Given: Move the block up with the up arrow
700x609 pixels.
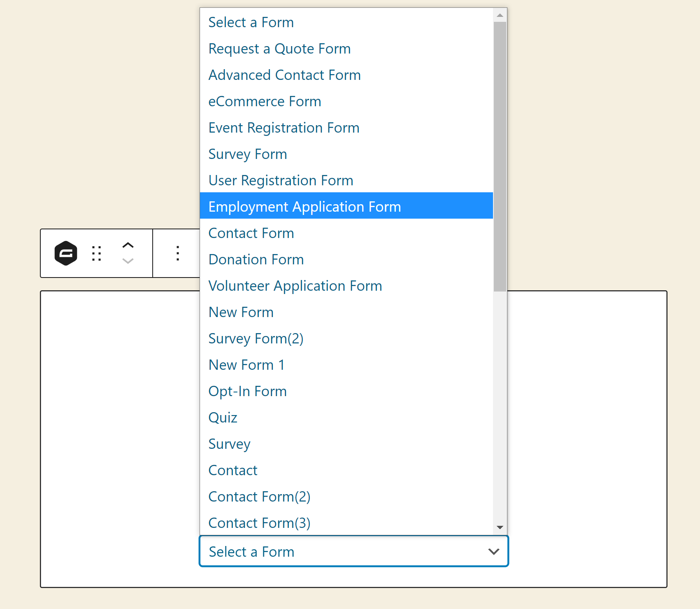Looking at the screenshot, I should coord(128,244).
